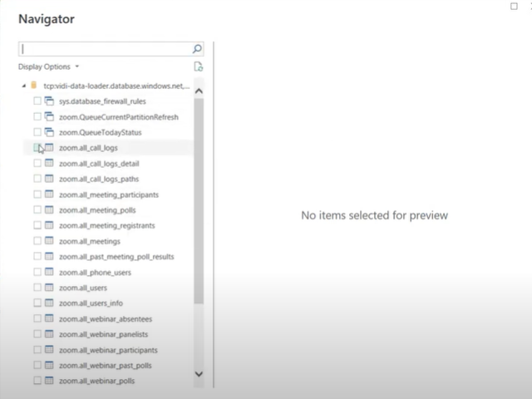Click the refresh file icon beside Display Options

pyautogui.click(x=198, y=66)
